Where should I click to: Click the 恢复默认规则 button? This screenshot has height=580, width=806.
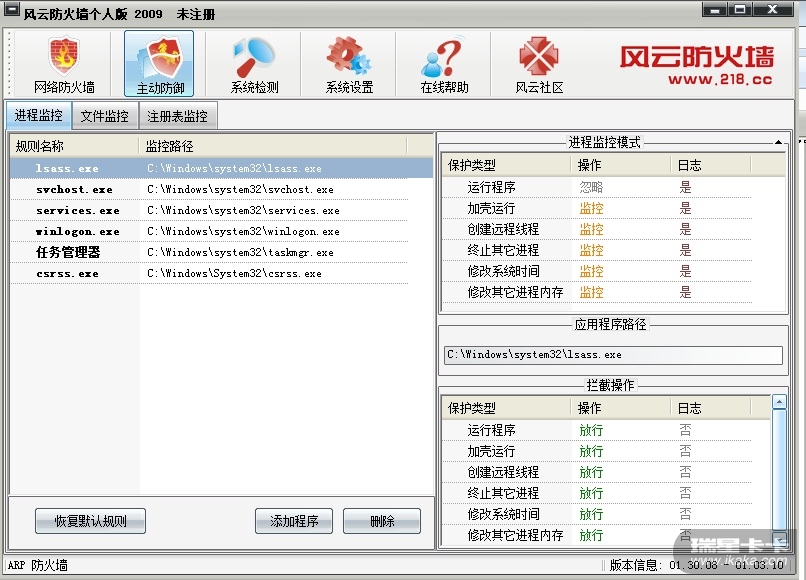(90, 521)
